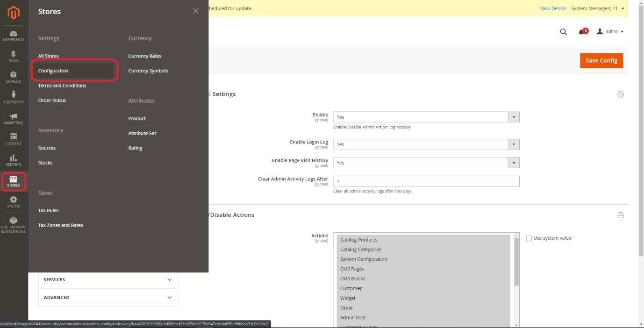The width and height of the screenshot is (644, 328).
Task: Click the Clear Admin Activity Logs After field
Action: [x=426, y=181]
